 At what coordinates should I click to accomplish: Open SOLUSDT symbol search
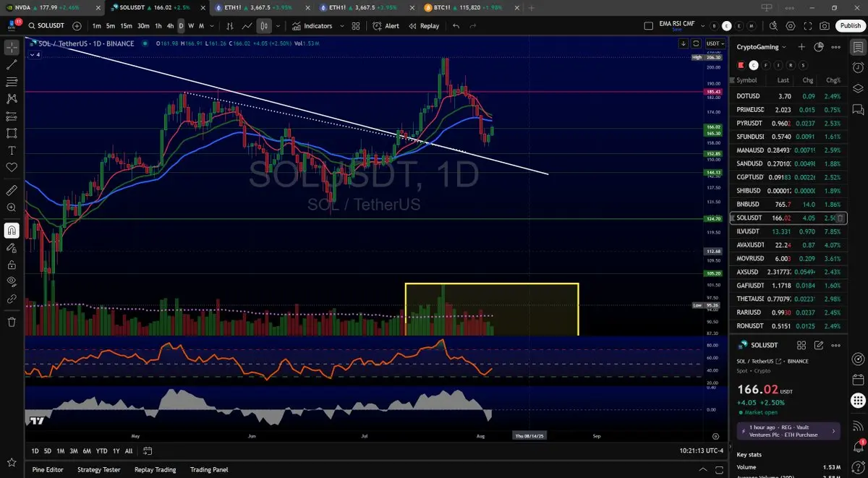pyautogui.click(x=47, y=26)
